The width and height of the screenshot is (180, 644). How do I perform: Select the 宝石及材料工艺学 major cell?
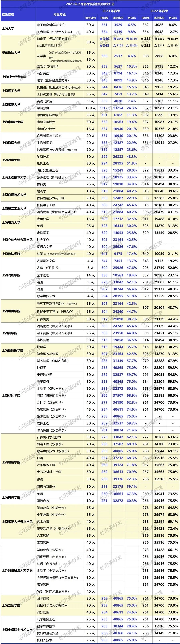[x=49, y=472]
